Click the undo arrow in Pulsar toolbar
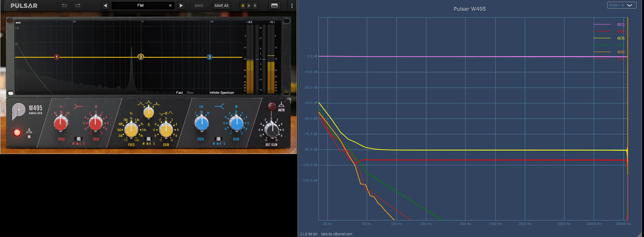Screen dimensions: 644x237 [x=64, y=6]
